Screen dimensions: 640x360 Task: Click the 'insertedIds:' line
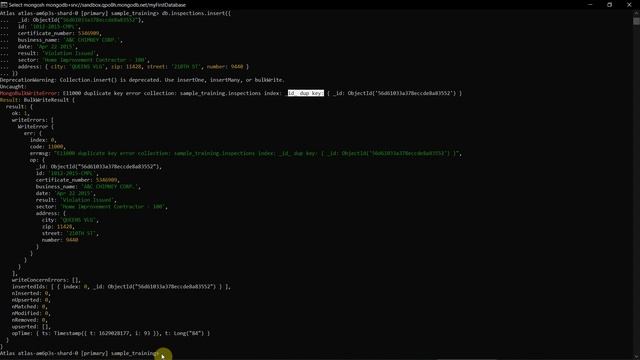(x=121, y=287)
